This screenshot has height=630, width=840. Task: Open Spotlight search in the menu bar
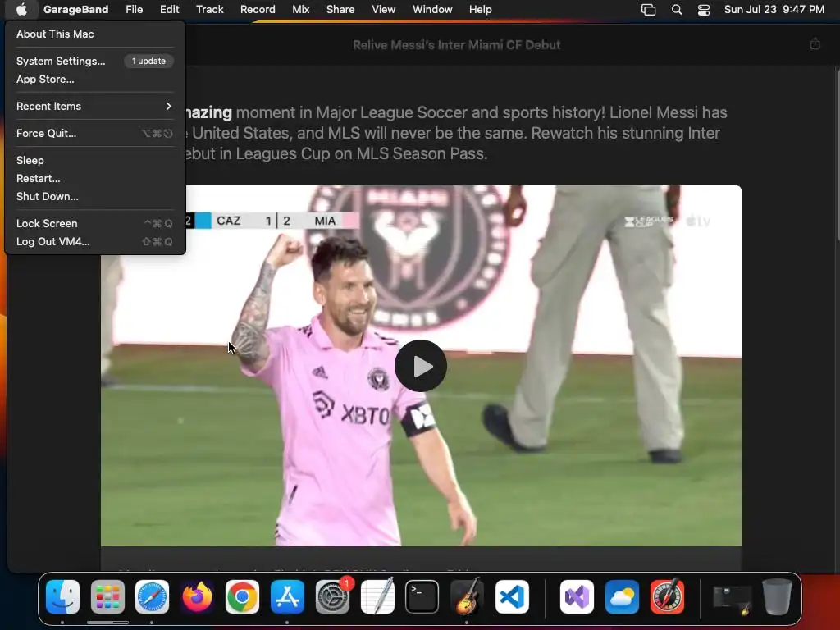(x=677, y=10)
